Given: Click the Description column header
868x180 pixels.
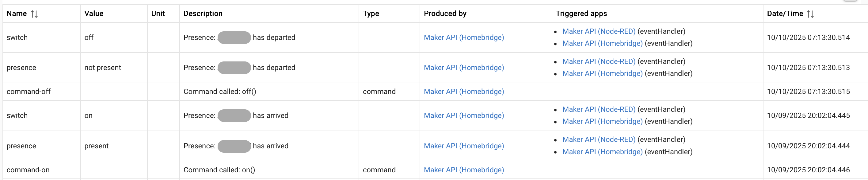Looking at the screenshot, I should click(203, 14).
